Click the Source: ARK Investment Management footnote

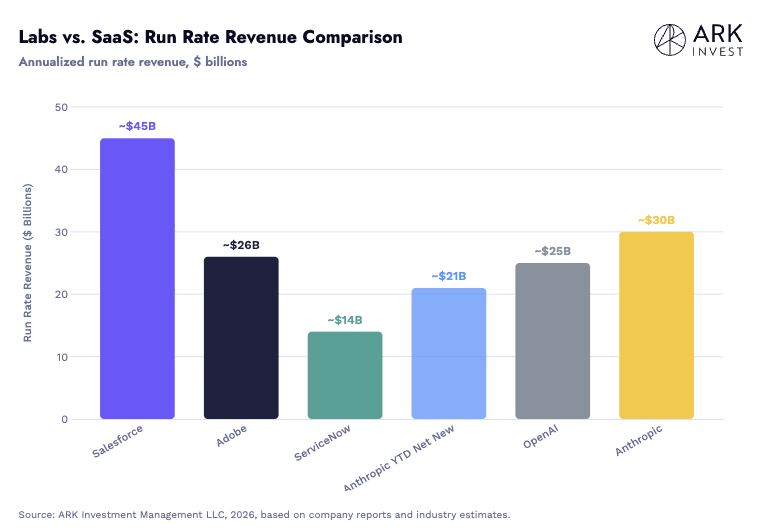[x=264, y=514]
